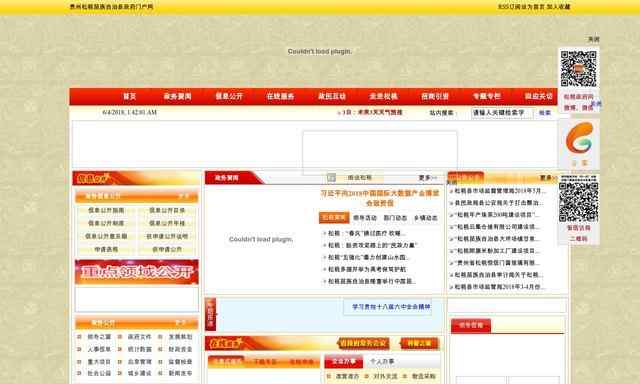640x384 pixels.
Task: Open 人事信息 link in left list
Action: (99, 349)
